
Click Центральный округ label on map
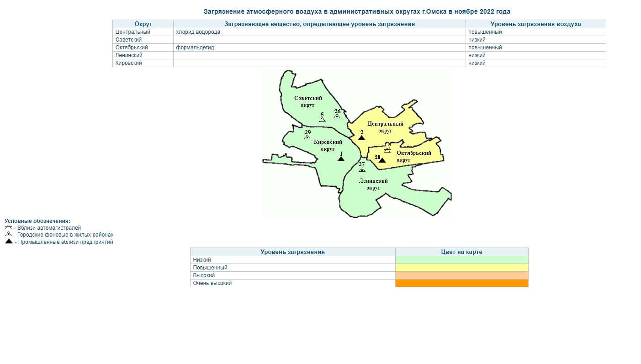pyautogui.click(x=385, y=127)
